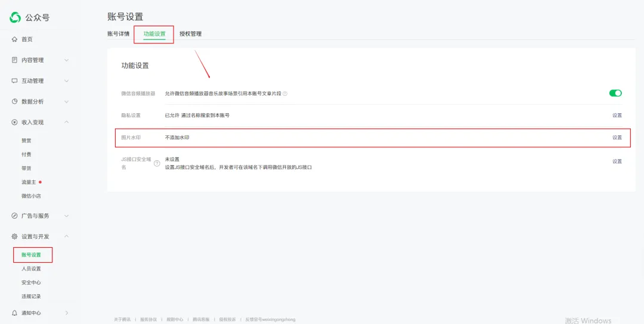Click 设置 link for 图片水印

point(617,138)
